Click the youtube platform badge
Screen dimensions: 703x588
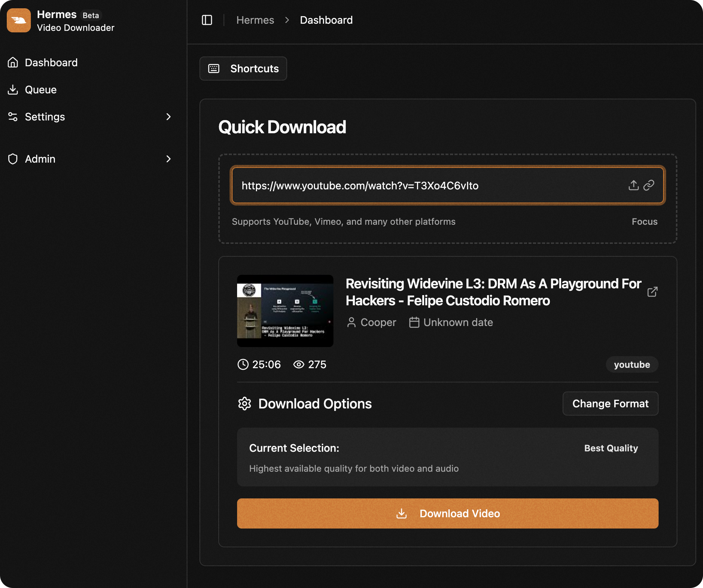(632, 364)
